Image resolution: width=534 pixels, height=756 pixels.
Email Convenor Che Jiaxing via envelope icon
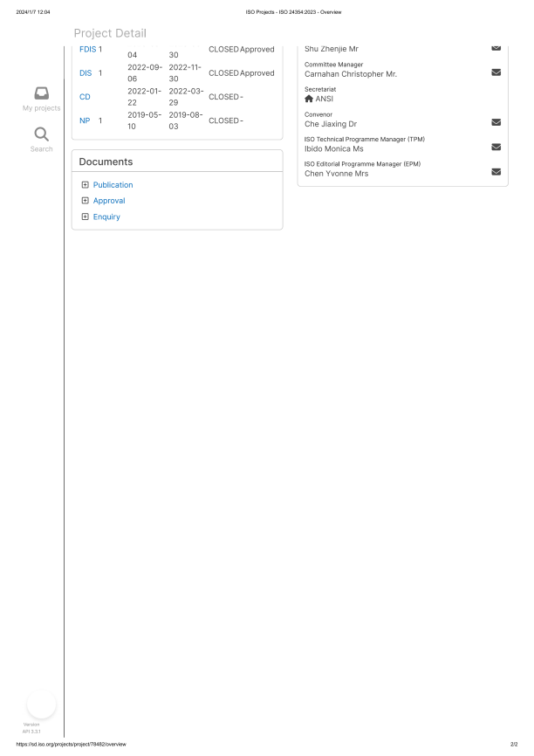pyautogui.click(x=496, y=122)
